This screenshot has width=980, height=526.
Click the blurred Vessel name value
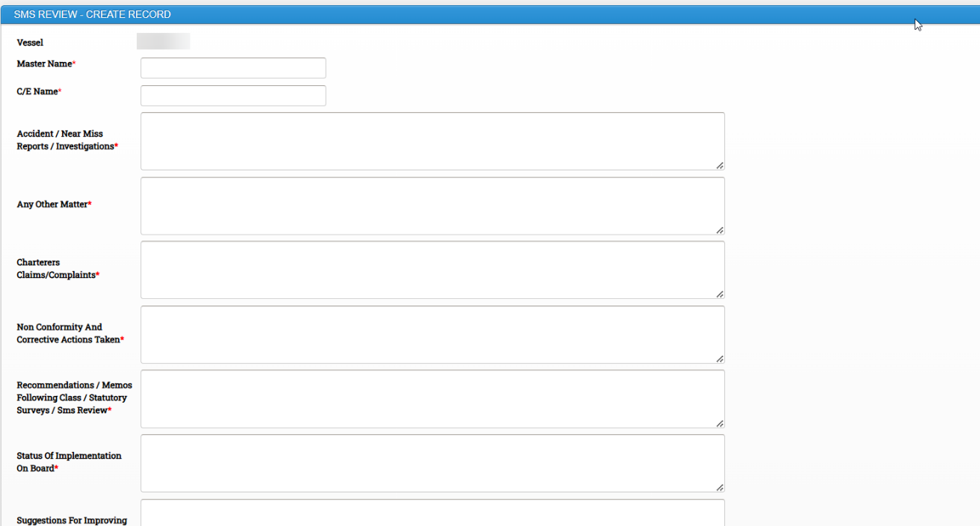tap(163, 41)
